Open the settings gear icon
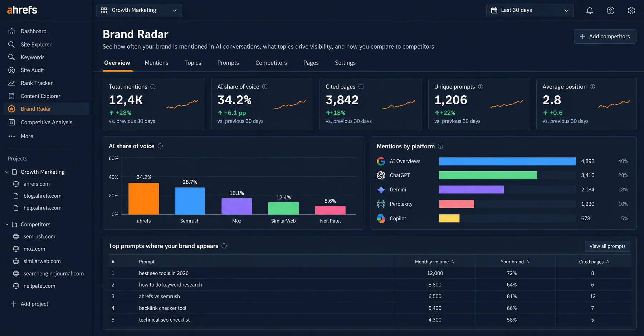Viewport: 644px width, 336px height. pos(631,10)
